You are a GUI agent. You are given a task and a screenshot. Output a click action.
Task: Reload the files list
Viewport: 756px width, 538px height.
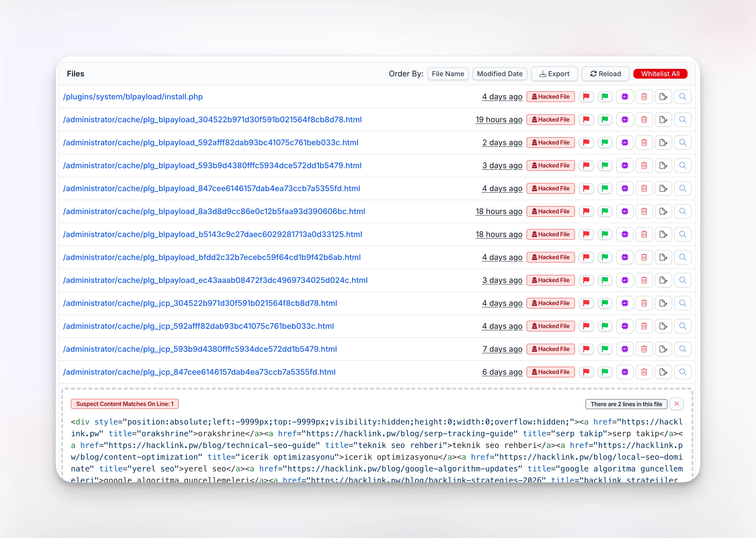[x=605, y=73]
